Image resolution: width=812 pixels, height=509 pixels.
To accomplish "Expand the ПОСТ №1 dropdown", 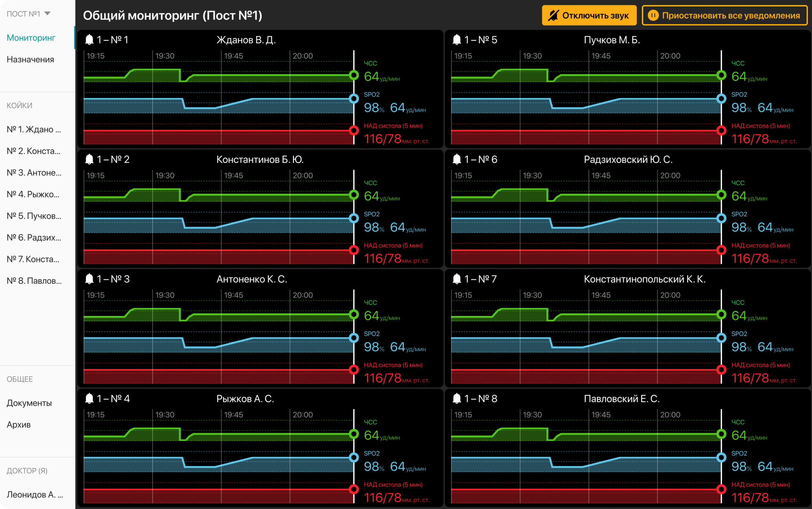I will [29, 14].
